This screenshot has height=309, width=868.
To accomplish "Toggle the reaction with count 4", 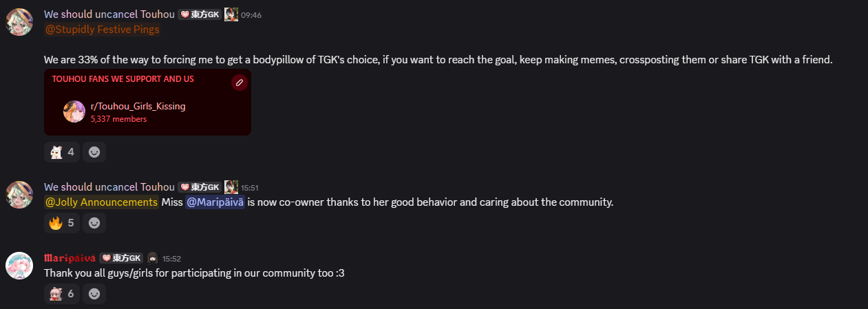I will [x=62, y=152].
